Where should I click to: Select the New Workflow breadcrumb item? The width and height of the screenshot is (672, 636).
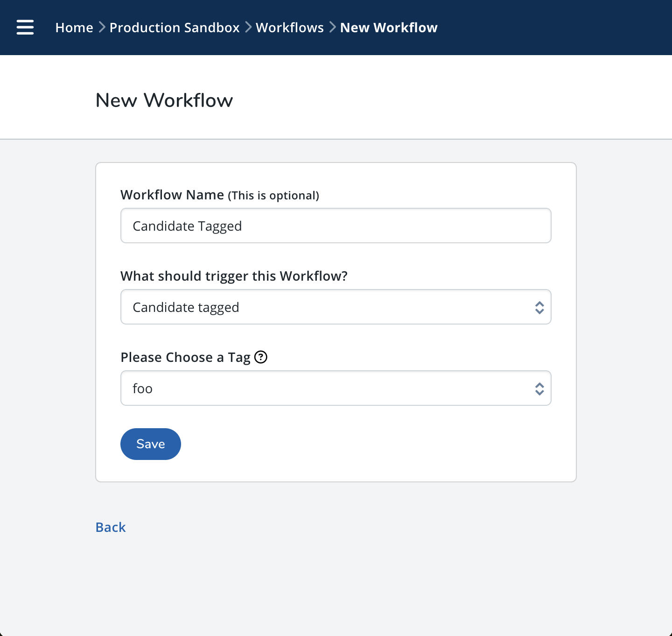(389, 28)
